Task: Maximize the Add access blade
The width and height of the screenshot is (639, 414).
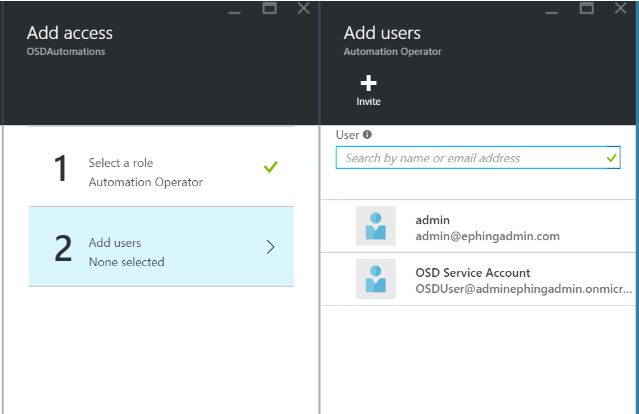Action: 269,8
